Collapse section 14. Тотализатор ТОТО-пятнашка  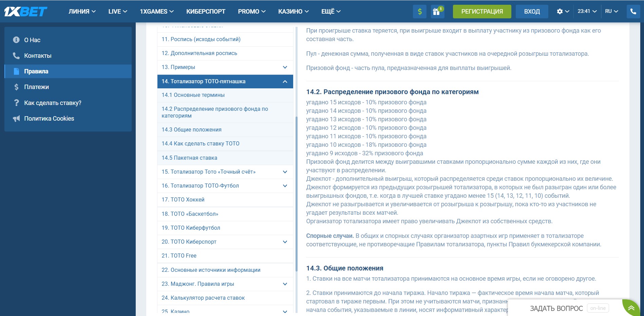point(285,82)
